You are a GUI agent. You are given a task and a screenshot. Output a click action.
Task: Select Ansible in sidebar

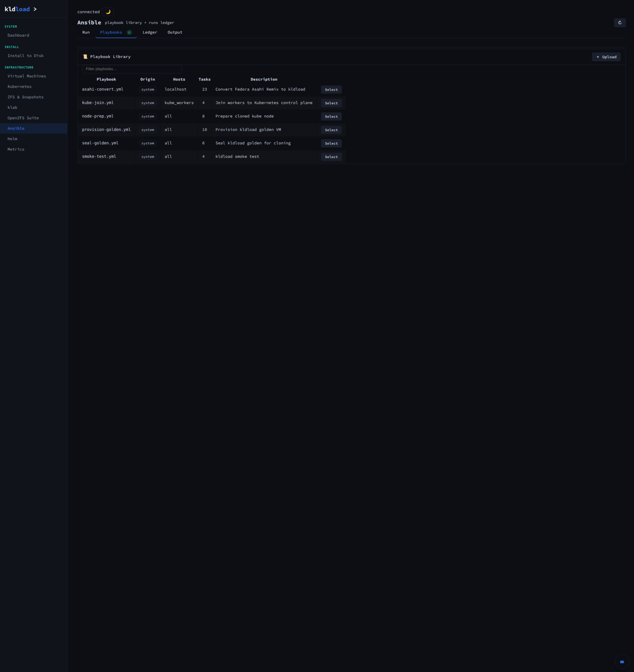pyautogui.click(x=34, y=128)
